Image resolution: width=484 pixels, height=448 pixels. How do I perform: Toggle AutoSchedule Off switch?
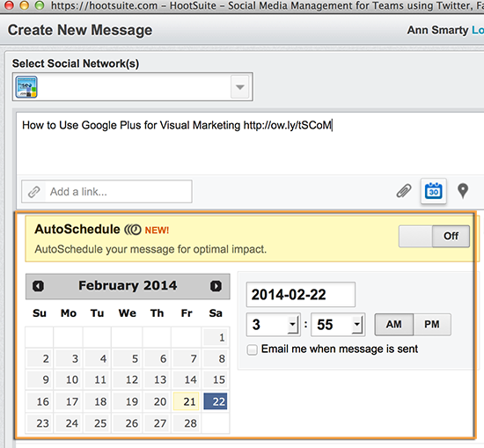434,236
